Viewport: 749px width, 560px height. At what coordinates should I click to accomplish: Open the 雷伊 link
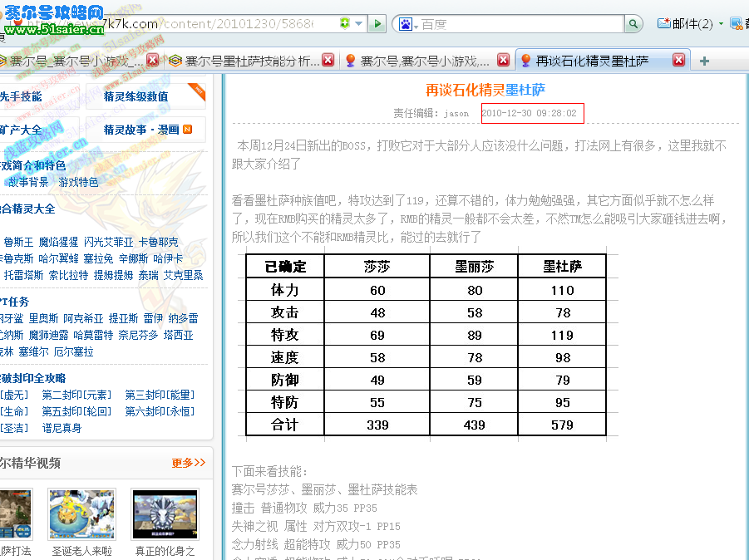click(x=153, y=318)
